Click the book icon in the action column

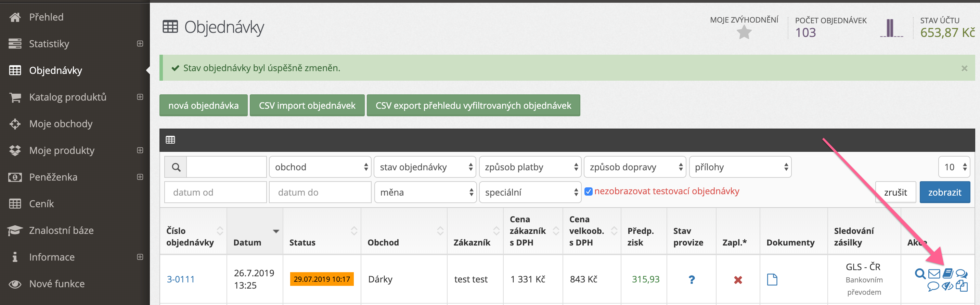tap(947, 273)
